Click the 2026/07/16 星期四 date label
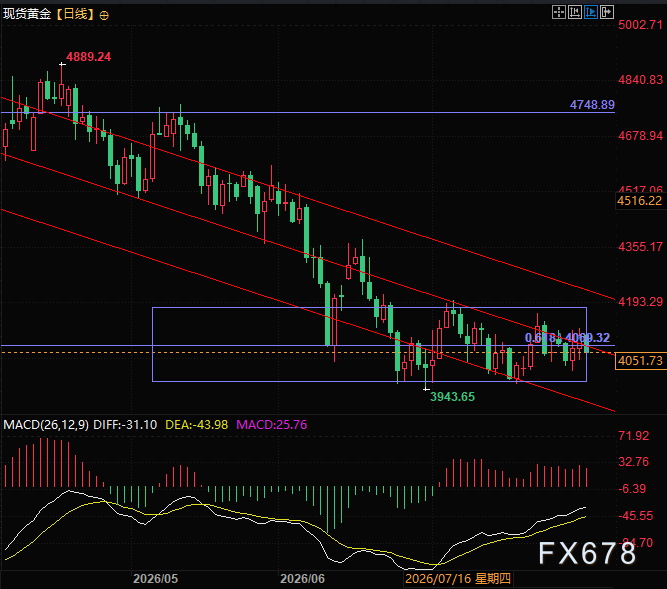 coord(458,578)
